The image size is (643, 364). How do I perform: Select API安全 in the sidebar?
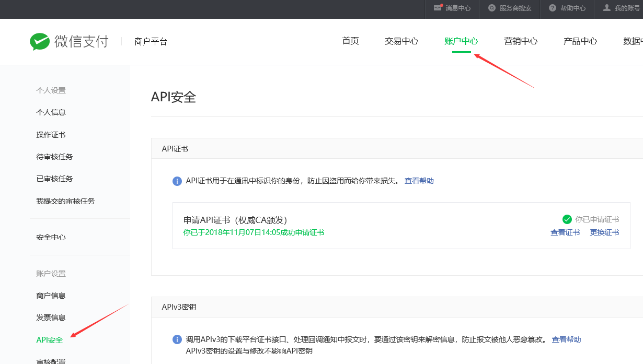pos(50,340)
